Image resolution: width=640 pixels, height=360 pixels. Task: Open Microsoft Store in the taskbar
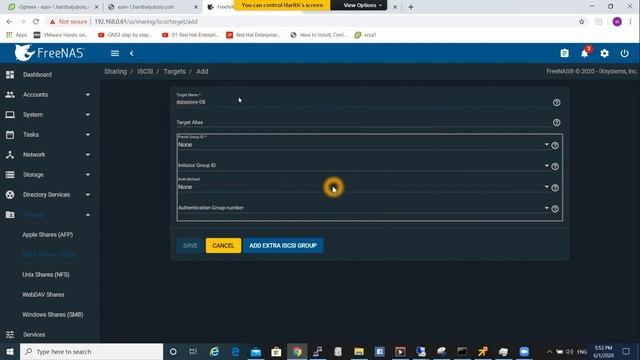click(276, 351)
